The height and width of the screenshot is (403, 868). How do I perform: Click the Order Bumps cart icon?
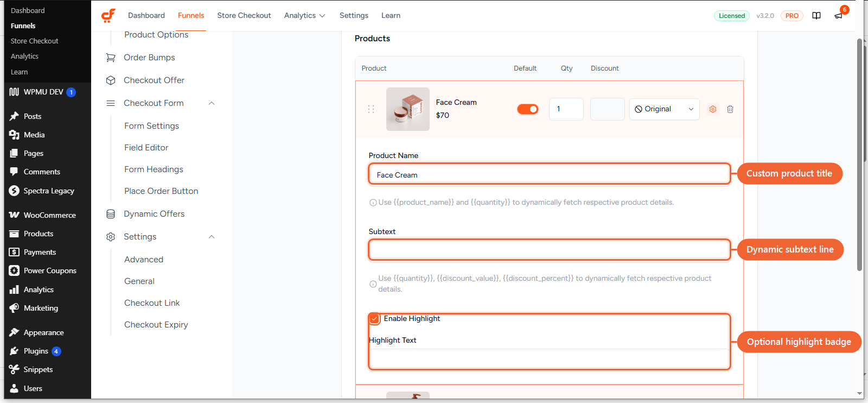click(111, 58)
